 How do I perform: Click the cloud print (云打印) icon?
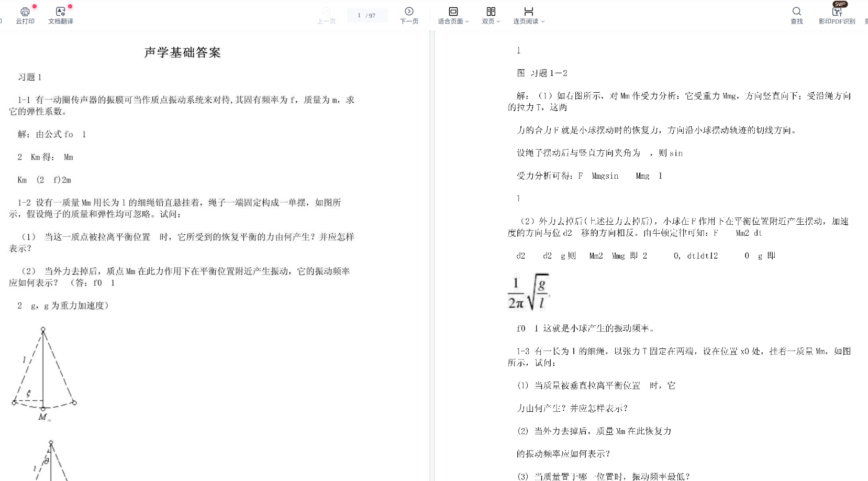[25, 12]
